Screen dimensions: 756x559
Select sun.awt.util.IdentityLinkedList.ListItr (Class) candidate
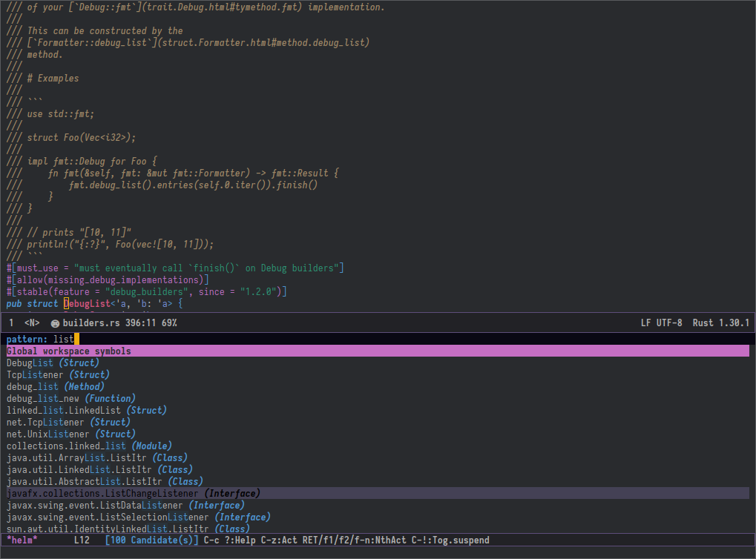(x=128, y=529)
